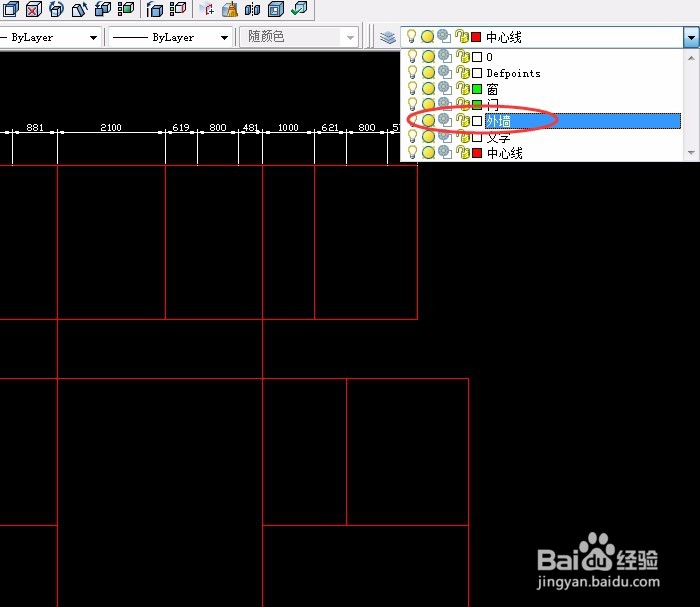700x607 pixels.
Task: Toggle the bulb in the current-layer box
Action: [x=411, y=37]
